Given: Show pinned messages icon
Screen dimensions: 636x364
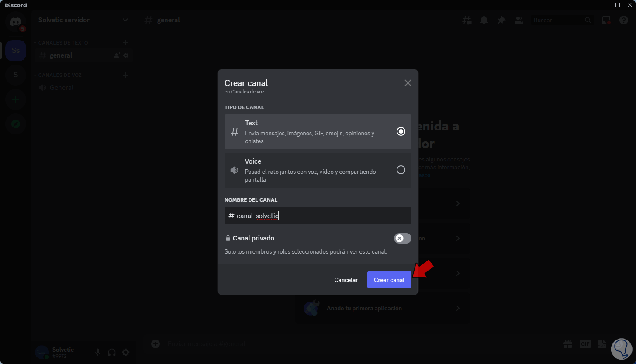Looking at the screenshot, I should pyautogui.click(x=501, y=20).
